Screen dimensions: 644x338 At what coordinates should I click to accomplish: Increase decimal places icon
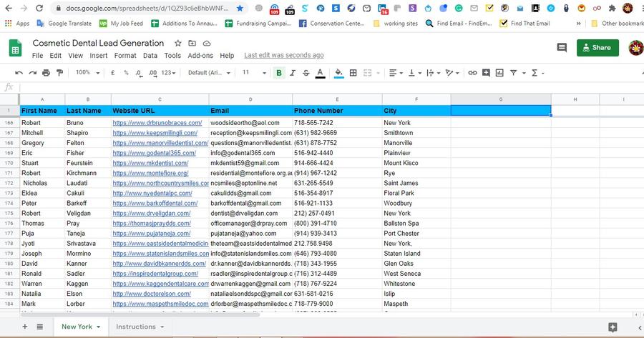(152, 73)
